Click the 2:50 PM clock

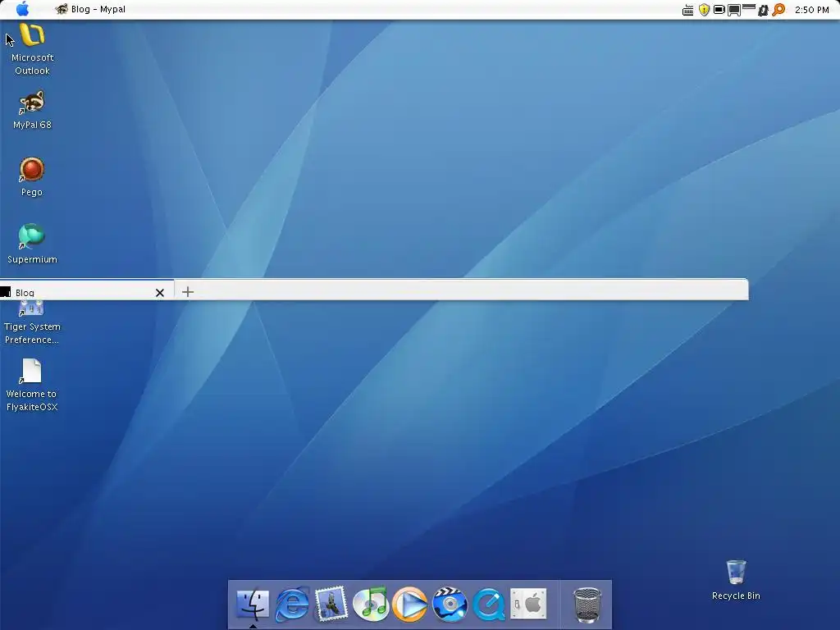(811, 10)
